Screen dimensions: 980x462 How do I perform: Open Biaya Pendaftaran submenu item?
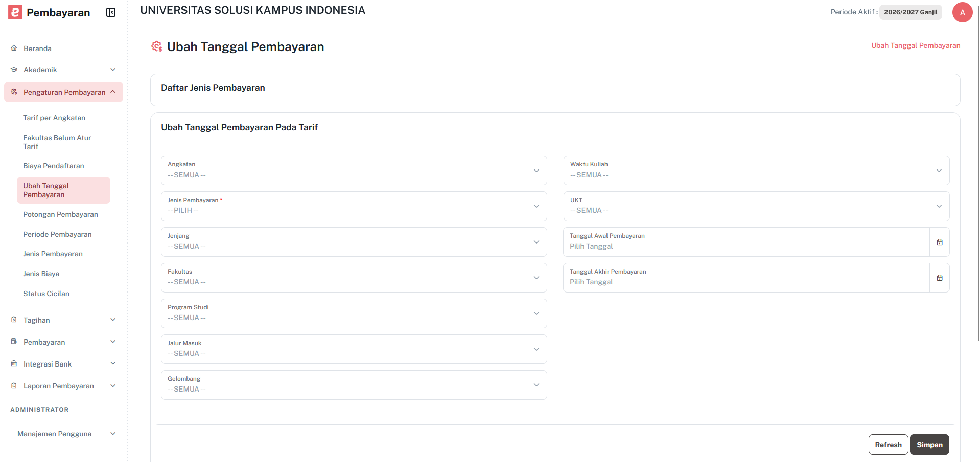click(54, 166)
